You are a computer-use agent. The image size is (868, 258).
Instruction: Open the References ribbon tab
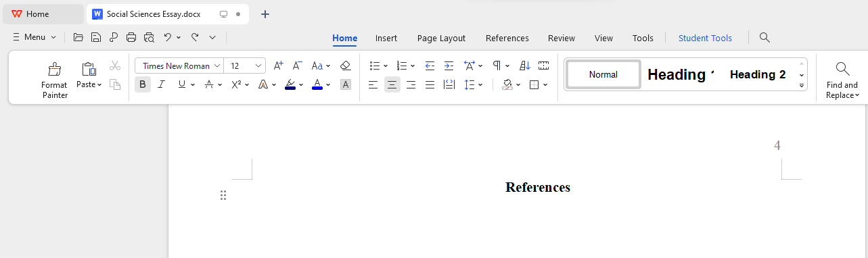tap(507, 38)
